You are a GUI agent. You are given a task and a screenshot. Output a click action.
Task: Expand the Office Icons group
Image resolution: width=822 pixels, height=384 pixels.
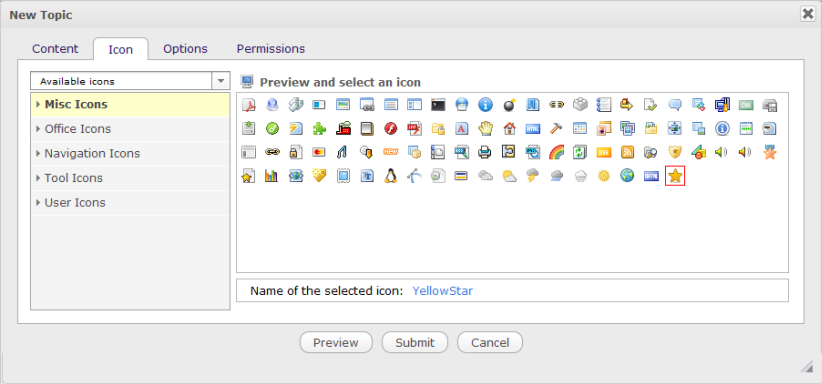coord(130,129)
